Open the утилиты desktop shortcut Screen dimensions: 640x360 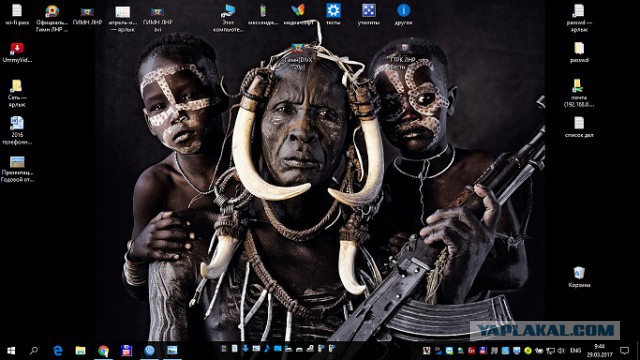pyautogui.click(x=369, y=14)
